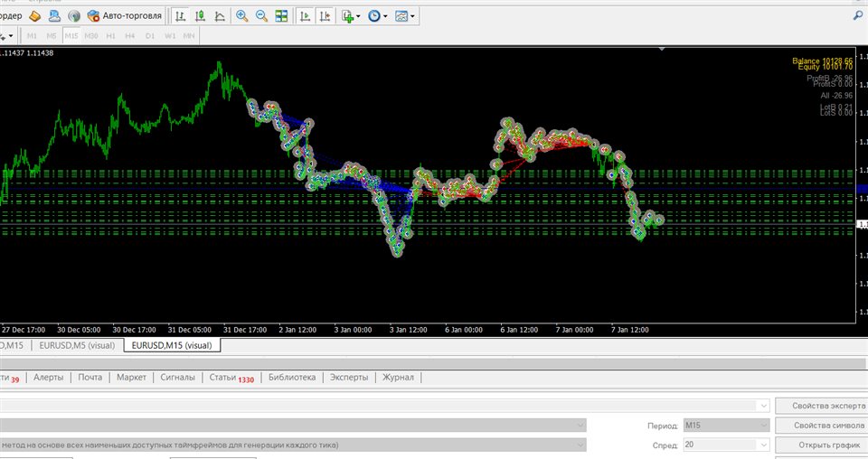Expand the Спред dropdown with value 20
The height and width of the screenshot is (459, 868).
pyautogui.click(x=764, y=445)
